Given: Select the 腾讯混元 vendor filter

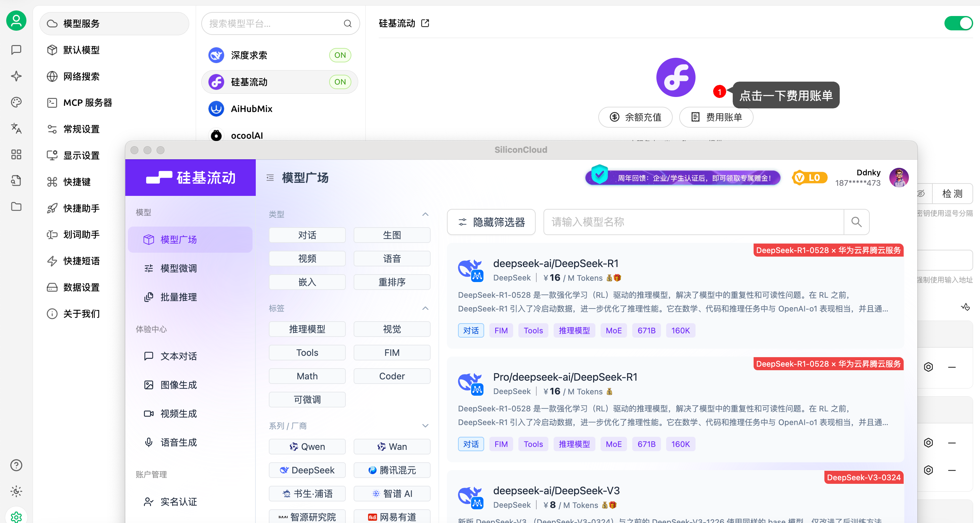Looking at the screenshot, I should [x=392, y=470].
